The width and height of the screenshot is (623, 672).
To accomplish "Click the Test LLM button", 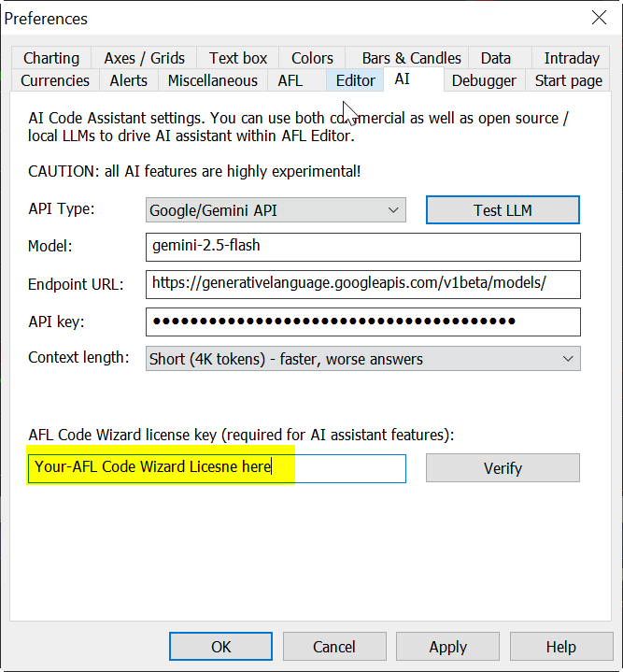I will [x=503, y=210].
